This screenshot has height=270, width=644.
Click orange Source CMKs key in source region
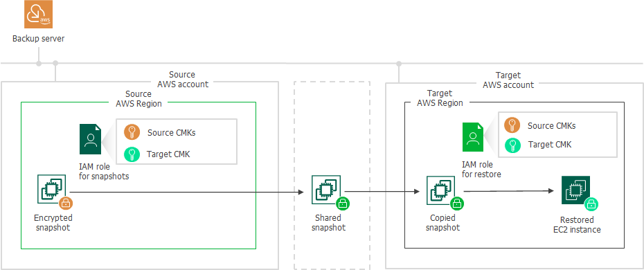click(132, 132)
